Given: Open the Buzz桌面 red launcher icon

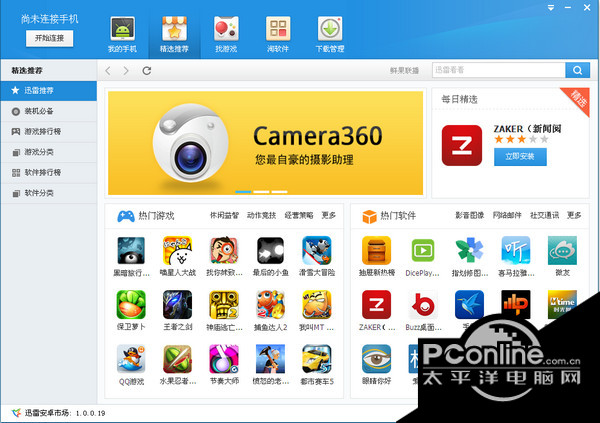Looking at the screenshot, I should pyautogui.click(x=423, y=305).
